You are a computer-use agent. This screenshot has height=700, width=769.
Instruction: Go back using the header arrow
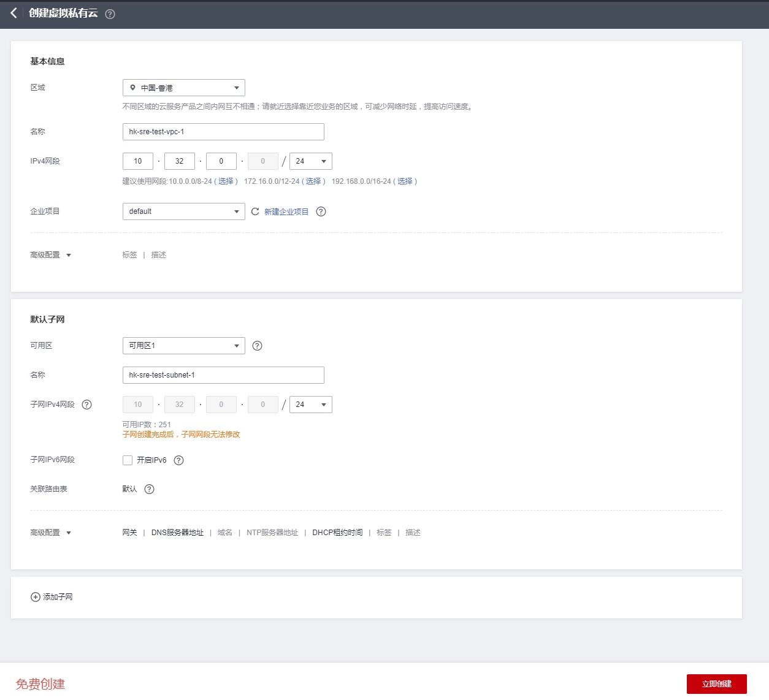[x=13, y=13]
